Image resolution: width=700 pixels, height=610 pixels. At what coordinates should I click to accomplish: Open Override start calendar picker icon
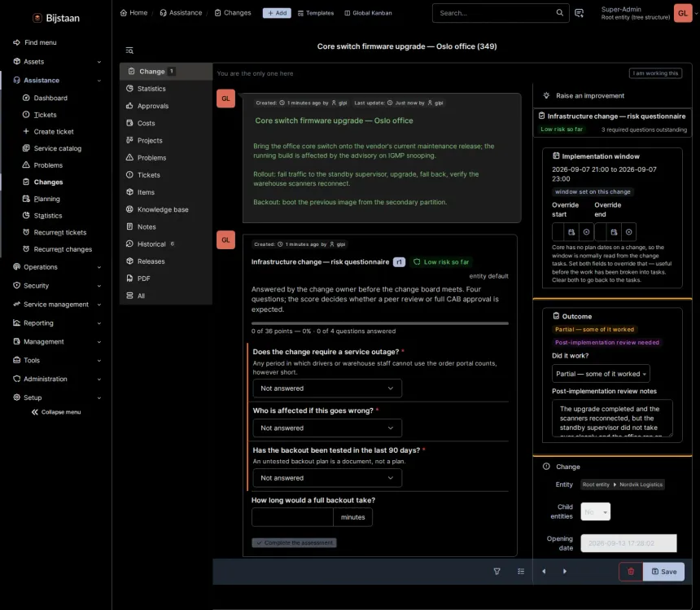point(571,232)
